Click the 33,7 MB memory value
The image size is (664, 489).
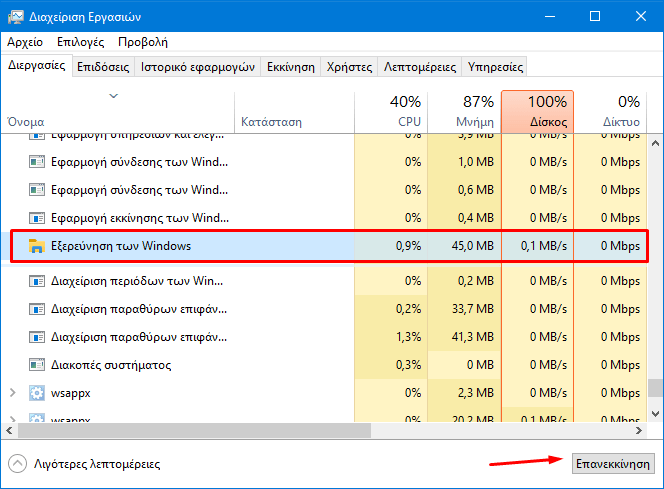tap(473, 309)
